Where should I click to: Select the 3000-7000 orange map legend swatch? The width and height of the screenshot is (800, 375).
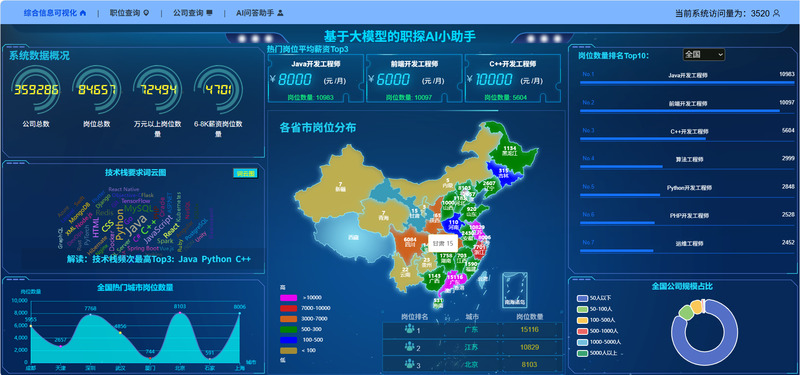(288, 319)
